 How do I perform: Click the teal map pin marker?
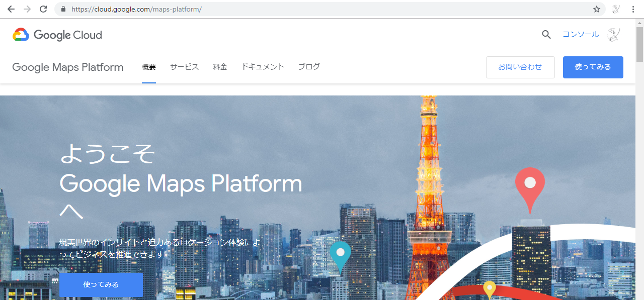tap(340, 257)
